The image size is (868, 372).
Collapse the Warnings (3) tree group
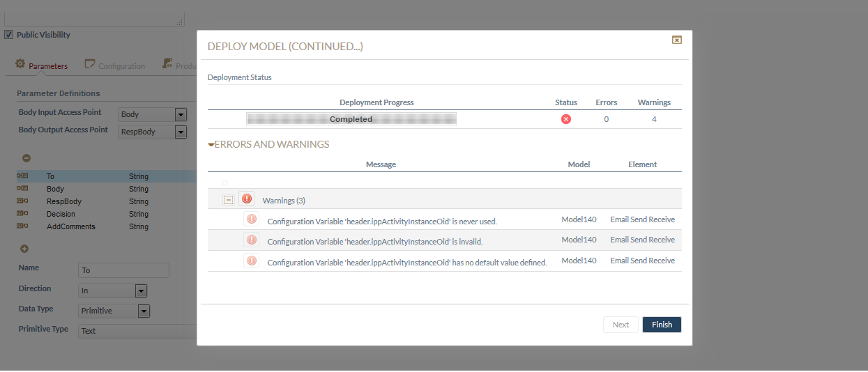tap(228, 200)
